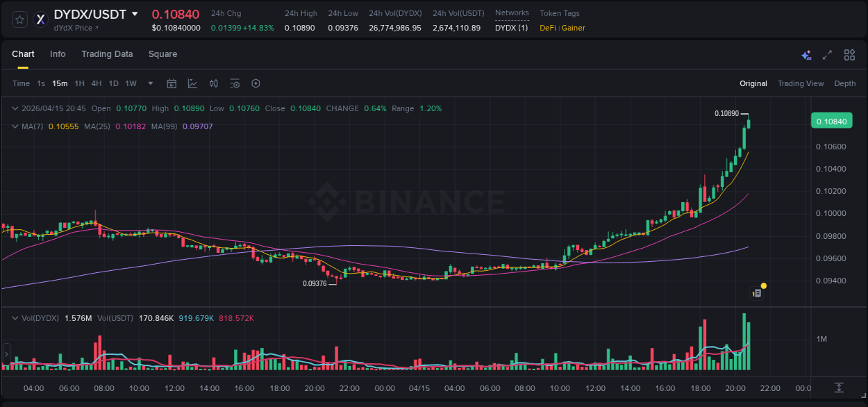This screenshot has height=407, width=868.
Task: Switch chart to Trading View mode
Action: pos(801,83)
